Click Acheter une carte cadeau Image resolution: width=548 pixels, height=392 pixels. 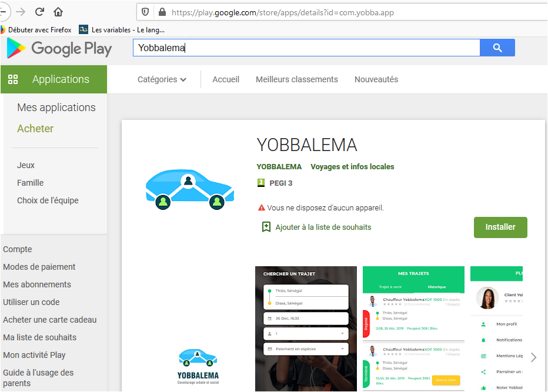(50, 320)
